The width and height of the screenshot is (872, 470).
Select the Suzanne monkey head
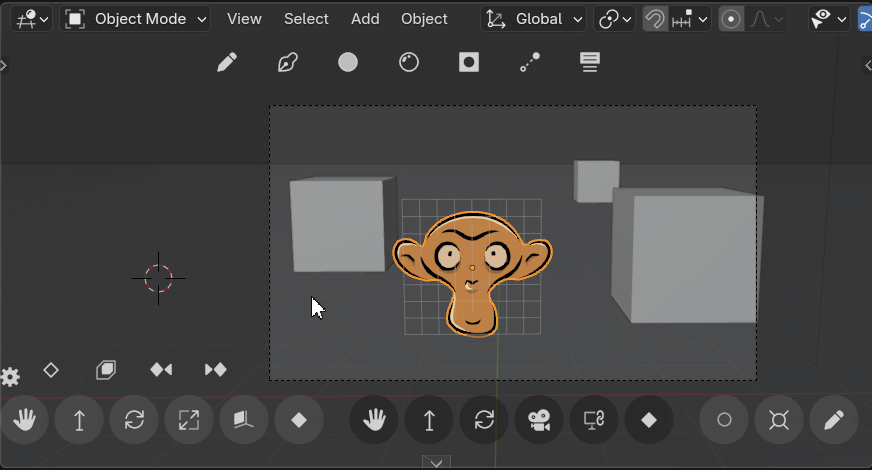coord(473,274)
